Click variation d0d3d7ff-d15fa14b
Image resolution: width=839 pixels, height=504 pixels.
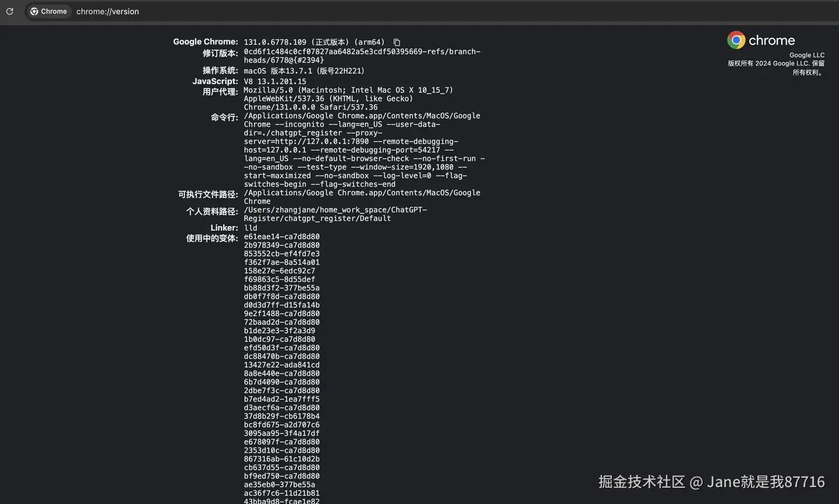(281, 305)
